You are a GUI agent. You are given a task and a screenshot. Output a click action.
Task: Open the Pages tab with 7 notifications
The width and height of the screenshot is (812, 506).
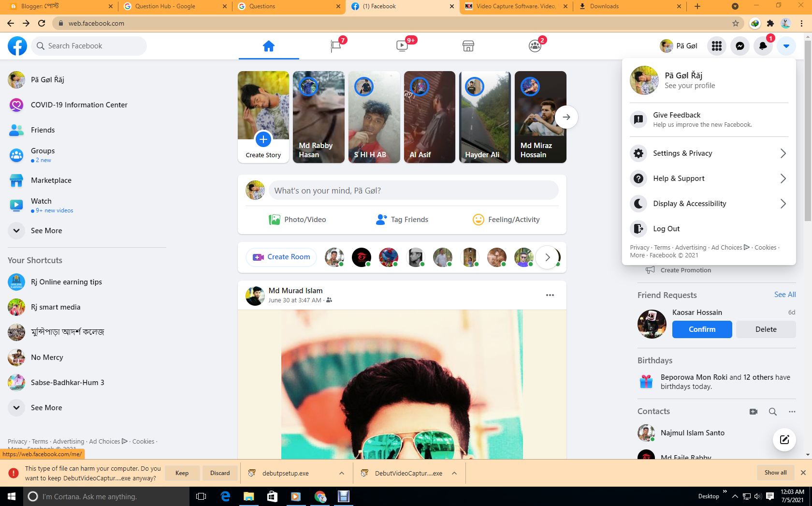pos(336,46)
